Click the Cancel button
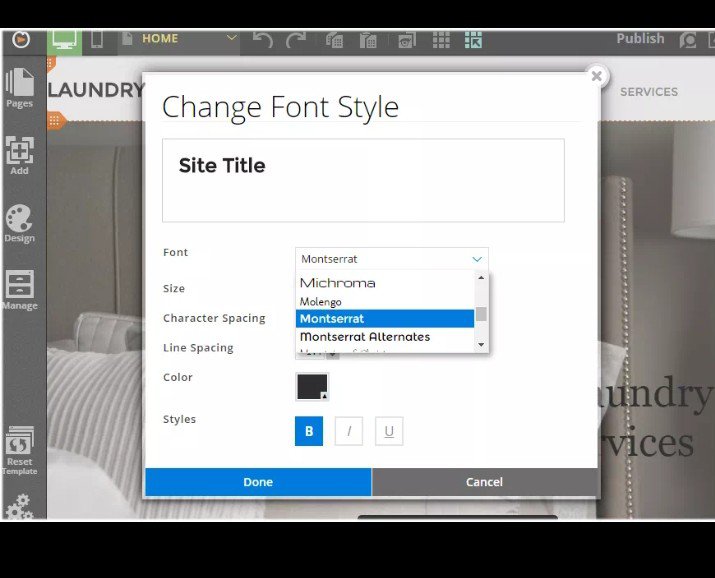 (x=484, y=482)
